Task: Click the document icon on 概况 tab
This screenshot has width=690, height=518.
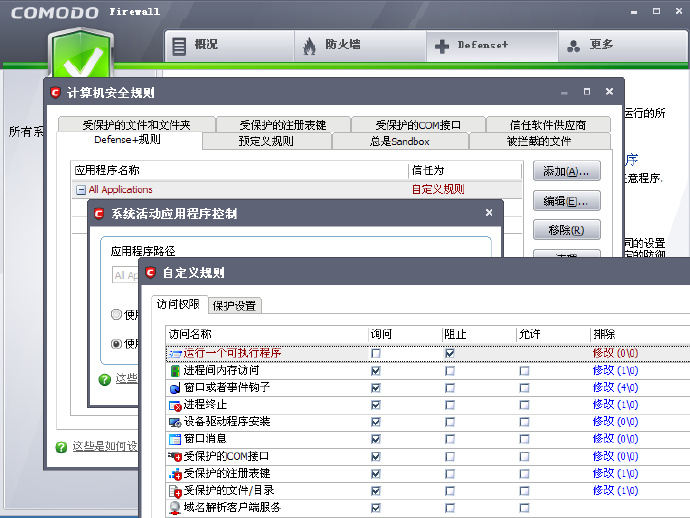Action: point(179,46)
